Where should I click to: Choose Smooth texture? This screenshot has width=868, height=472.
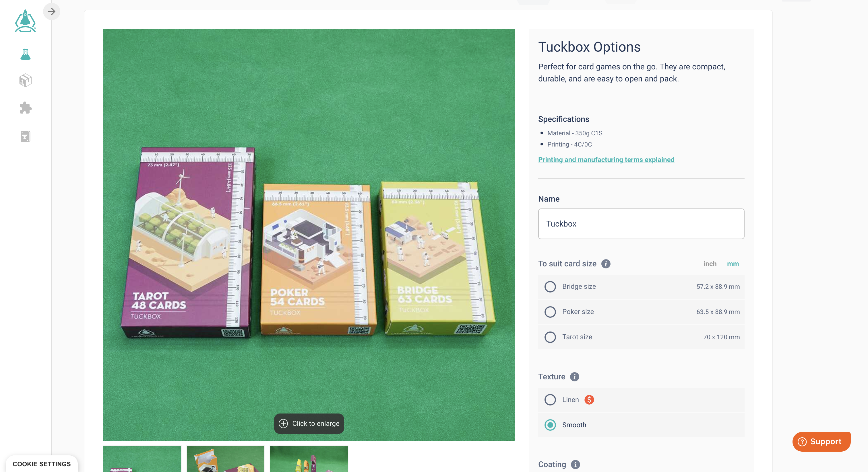click(x=641, y=425)
